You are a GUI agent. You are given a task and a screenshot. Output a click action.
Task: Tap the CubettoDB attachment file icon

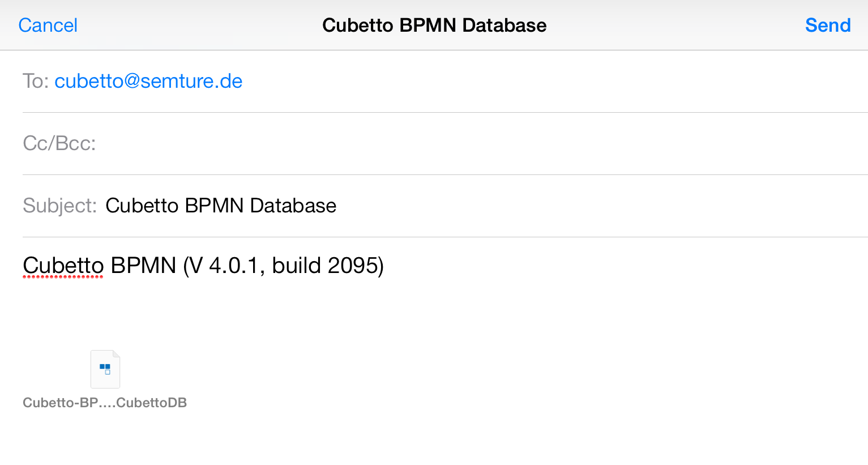pyautogui.click(x=105, y=369)
